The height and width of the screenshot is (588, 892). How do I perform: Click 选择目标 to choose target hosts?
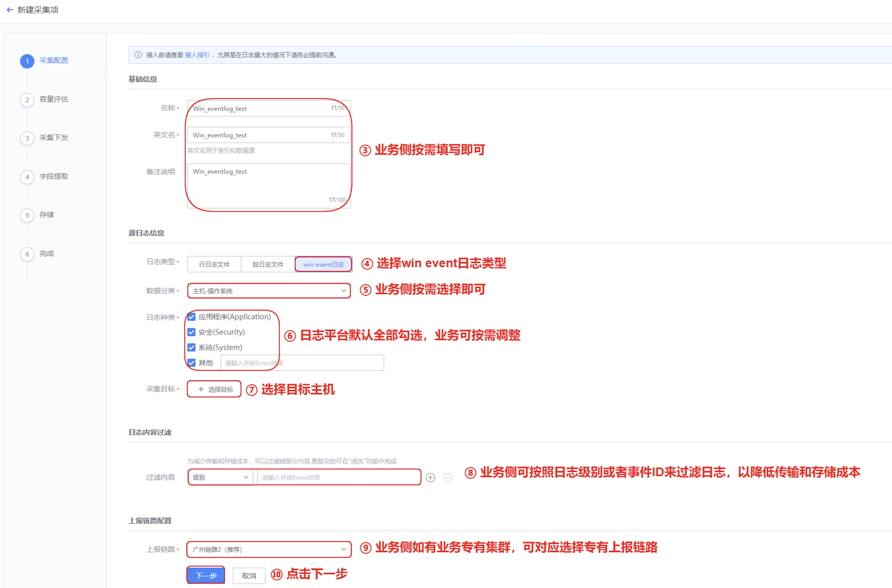point(214,389)
